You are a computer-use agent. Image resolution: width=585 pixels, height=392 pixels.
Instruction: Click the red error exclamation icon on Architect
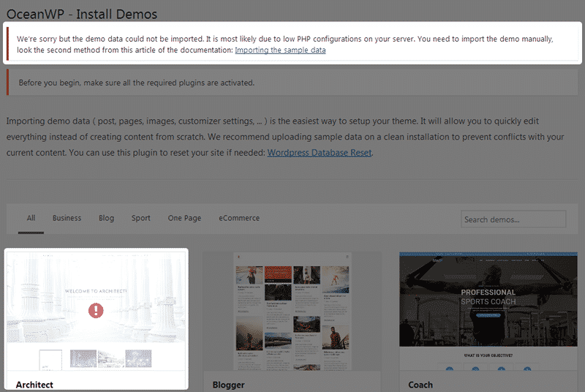tap(96, 310)
